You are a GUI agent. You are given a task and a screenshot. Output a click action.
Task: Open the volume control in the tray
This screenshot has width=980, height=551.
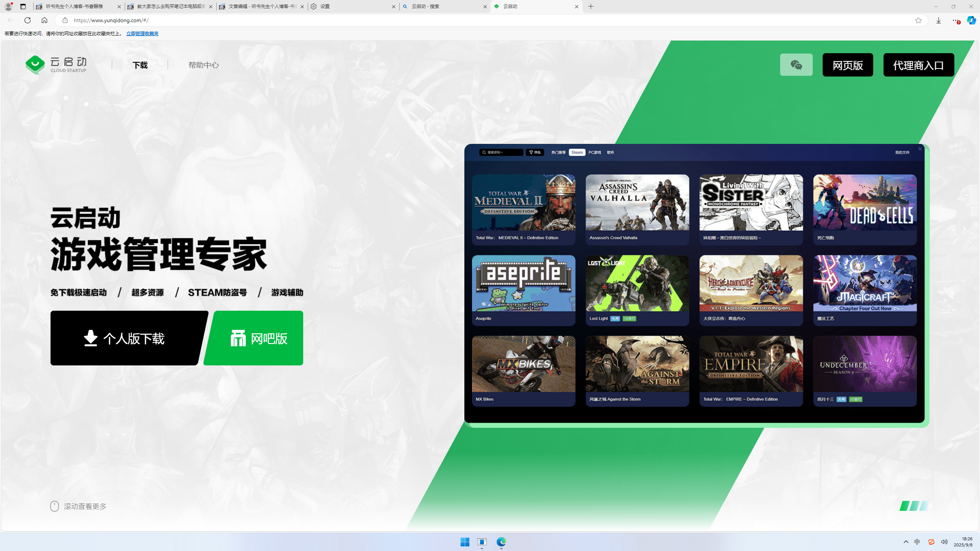coord(944,542)
